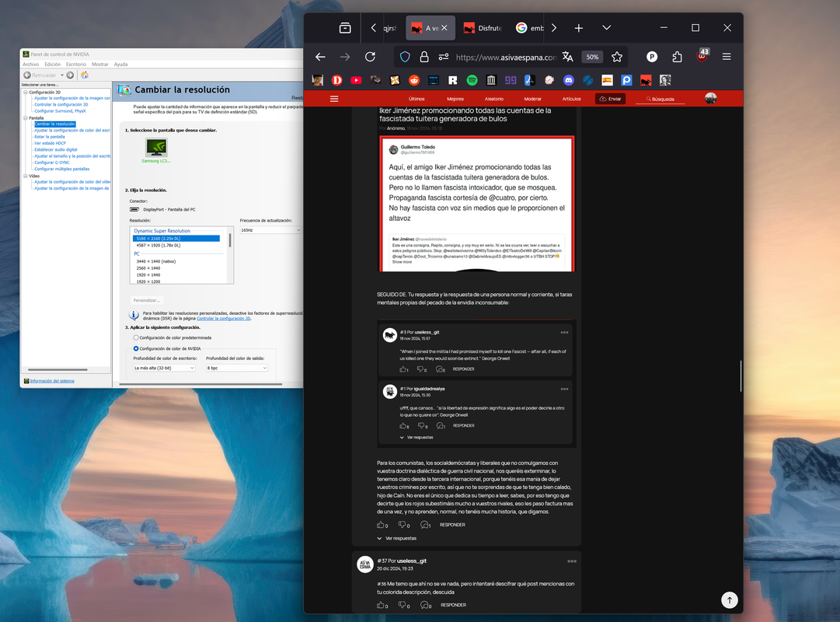
Task: Click NVIDIA task tree horizontal scrollbar
Action: click(x=58, y=369)
